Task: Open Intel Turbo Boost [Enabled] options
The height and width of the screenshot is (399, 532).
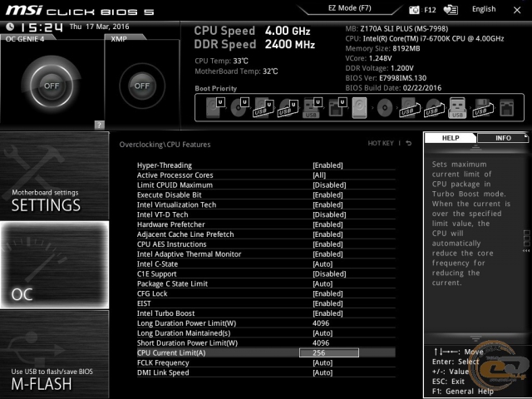Action: (328, 313)
